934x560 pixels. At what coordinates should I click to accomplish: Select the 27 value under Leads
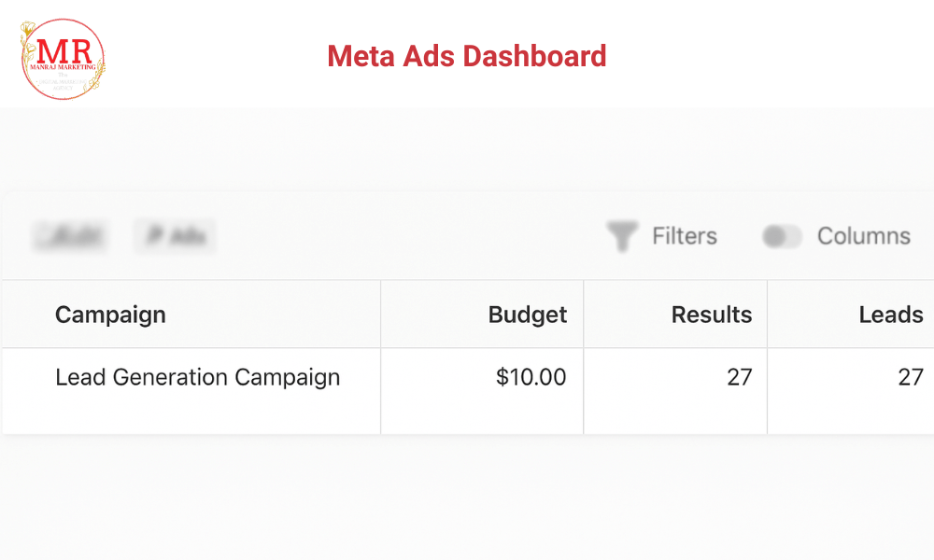(911, 377)
